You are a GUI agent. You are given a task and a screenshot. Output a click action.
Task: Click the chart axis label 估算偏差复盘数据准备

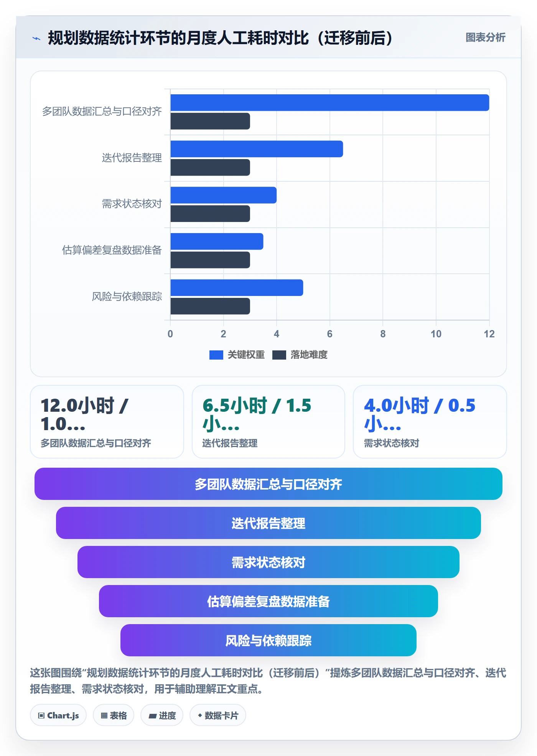pyautogui.click(x=112, y=250)
